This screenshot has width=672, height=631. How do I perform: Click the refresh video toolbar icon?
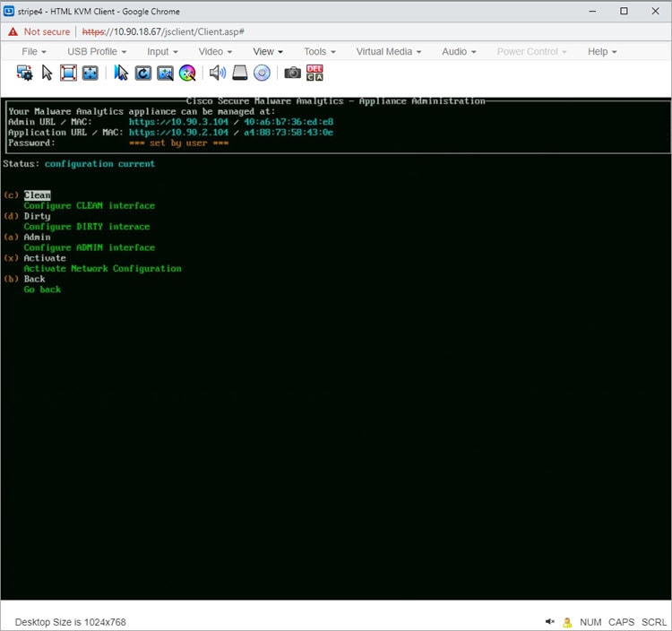142,73
